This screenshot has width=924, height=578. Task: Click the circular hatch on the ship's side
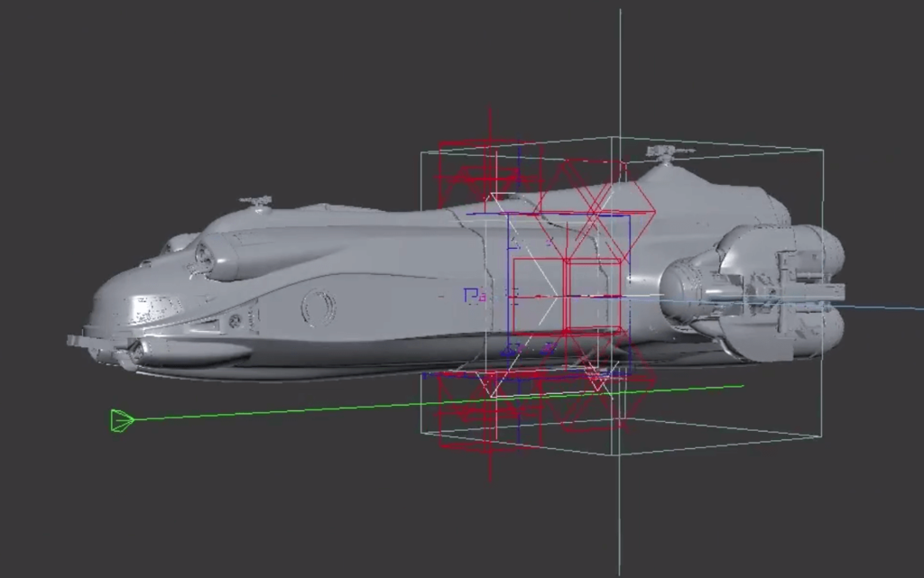[318, 307]
